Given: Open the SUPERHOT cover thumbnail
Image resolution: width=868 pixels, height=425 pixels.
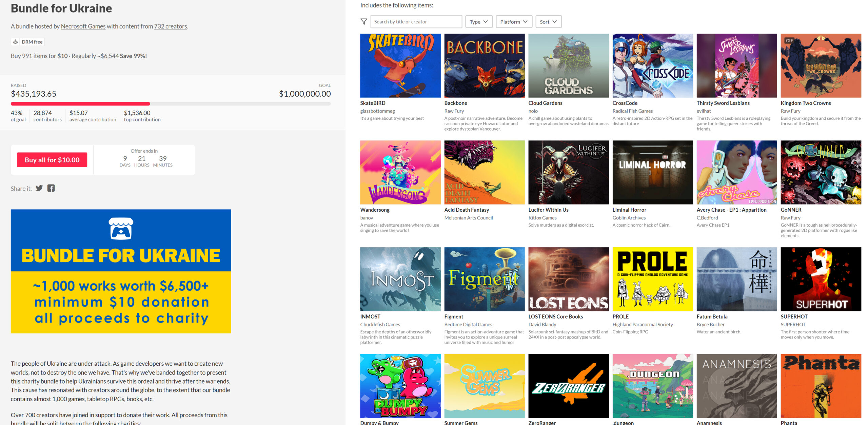Looking at the screenshot, I should (821, 279).
